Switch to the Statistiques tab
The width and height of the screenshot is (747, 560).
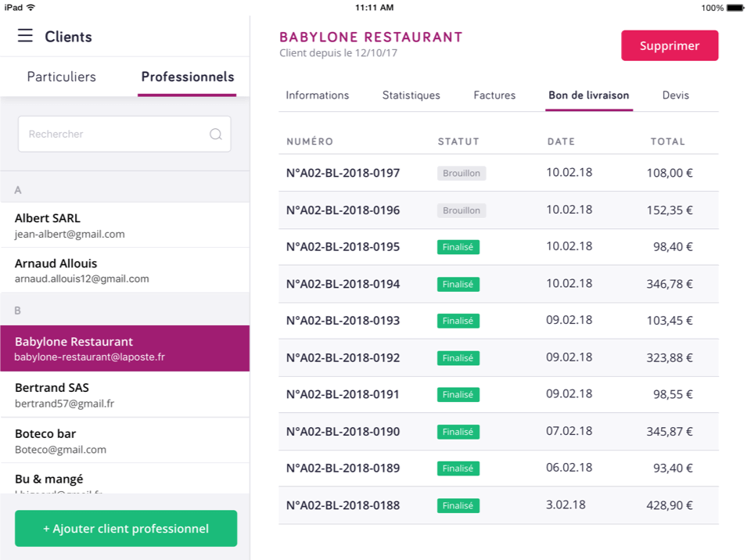point(411,95)
